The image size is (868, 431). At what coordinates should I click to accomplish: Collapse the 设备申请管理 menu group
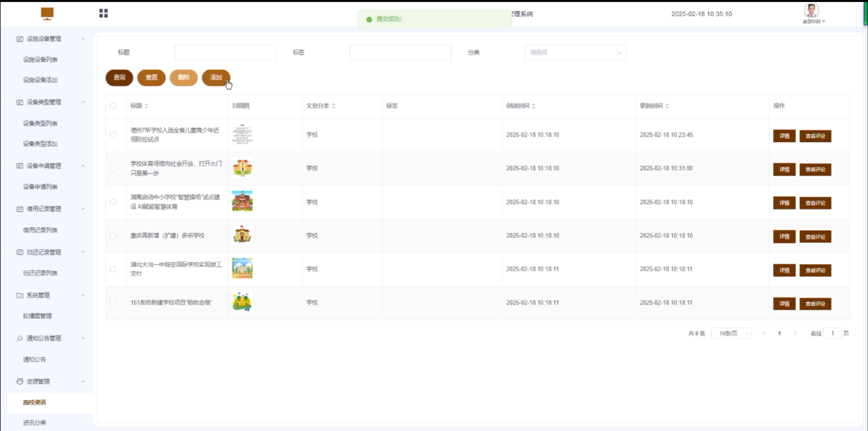click(x=83, y=166)
